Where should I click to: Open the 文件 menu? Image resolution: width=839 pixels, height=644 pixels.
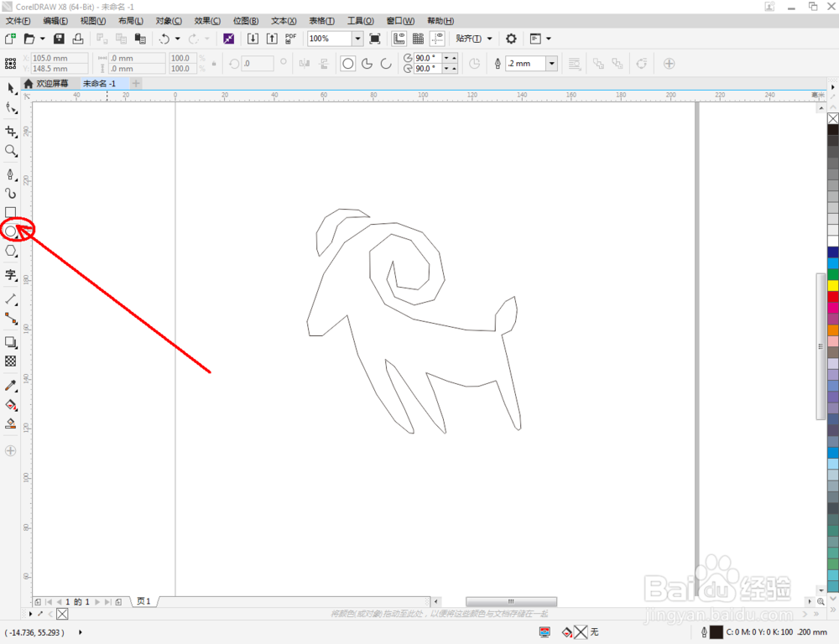(x=18, y=21)
